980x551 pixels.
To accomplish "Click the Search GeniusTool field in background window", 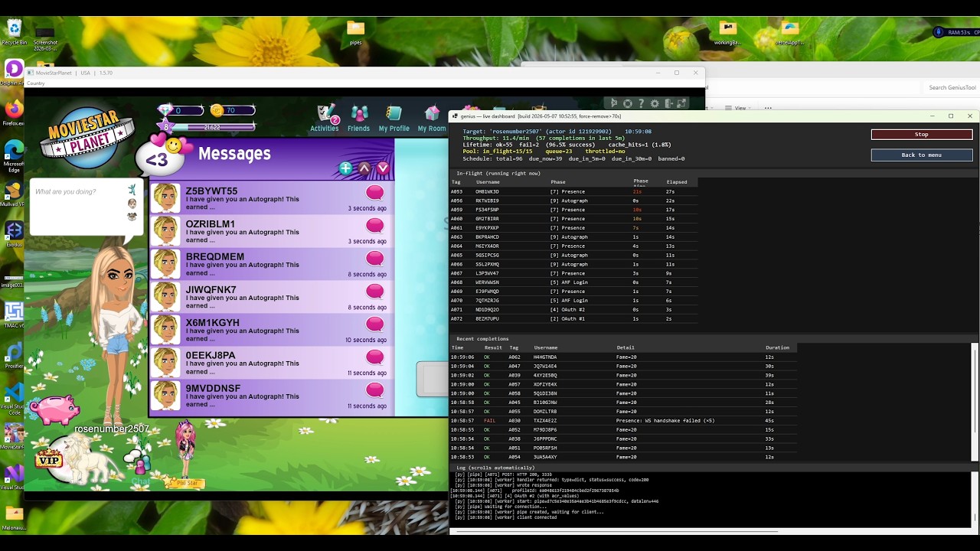I will (951, 87).
